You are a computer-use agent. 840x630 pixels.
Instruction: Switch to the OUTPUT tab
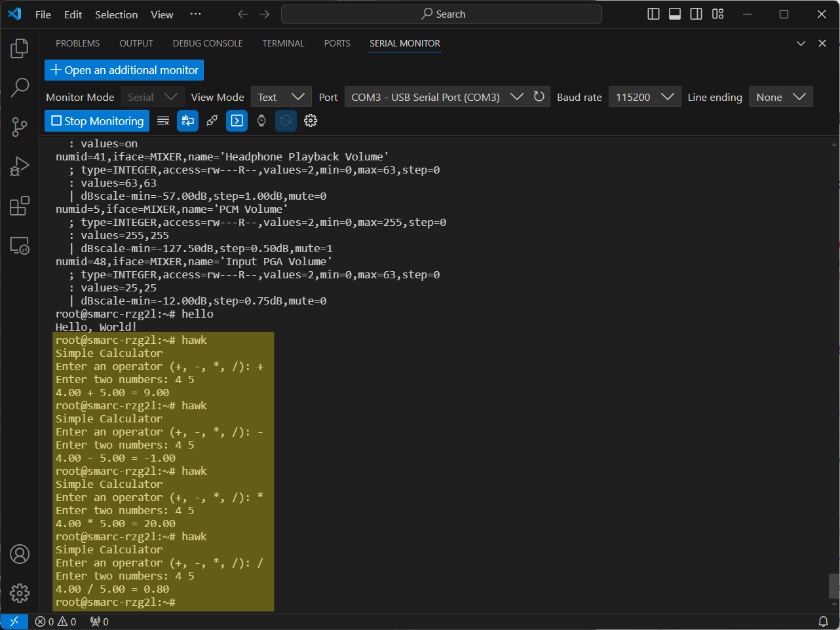tap(136, 43)
